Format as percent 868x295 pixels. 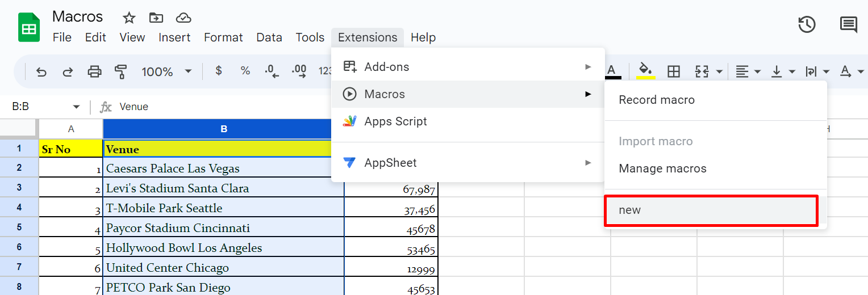click(x=245, y=71)
